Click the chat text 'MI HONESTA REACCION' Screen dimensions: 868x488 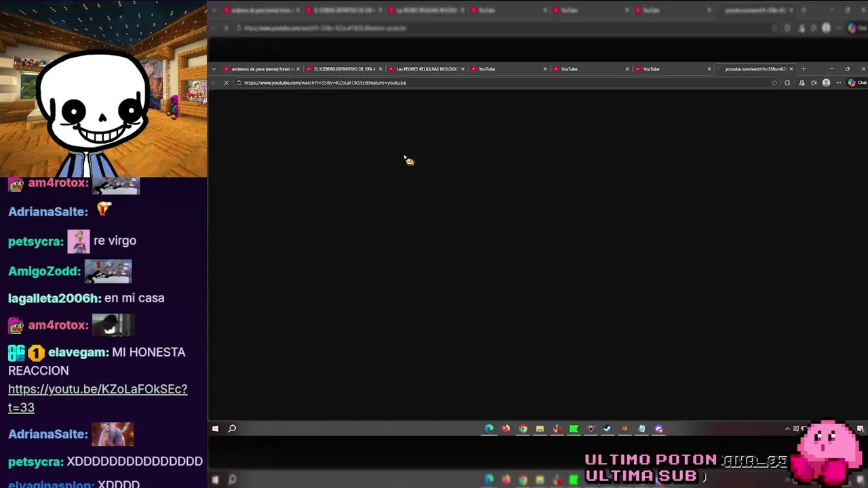click(96, 361)
